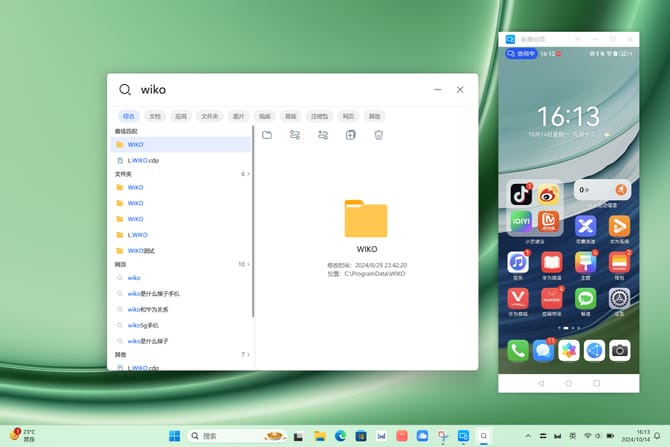Click the Windows Start button
Viewport: 670px width, 447px height.
tap(175, 436)
